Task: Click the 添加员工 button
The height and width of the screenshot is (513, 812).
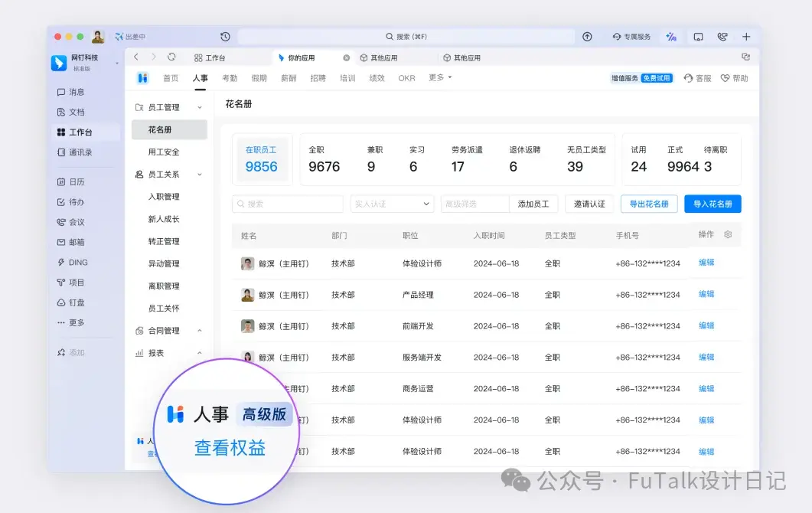Action: pyautogui.click(x=533, y=204)
